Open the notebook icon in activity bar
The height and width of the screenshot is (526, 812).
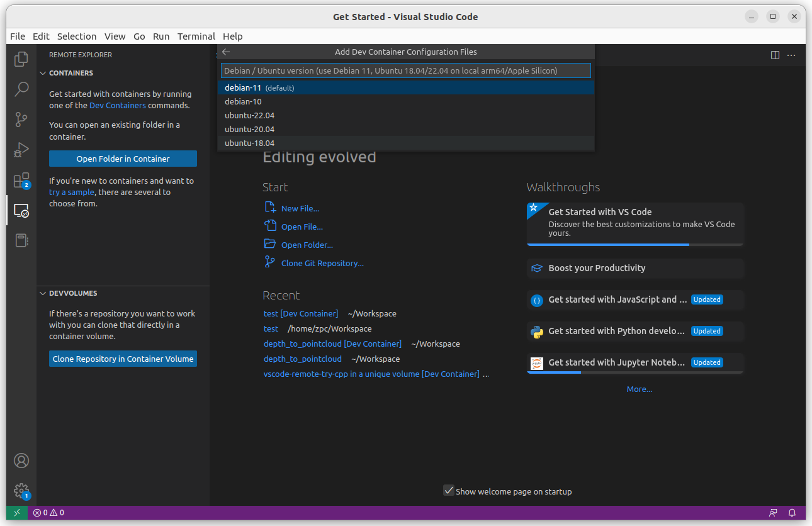click(x=21, y=240)
